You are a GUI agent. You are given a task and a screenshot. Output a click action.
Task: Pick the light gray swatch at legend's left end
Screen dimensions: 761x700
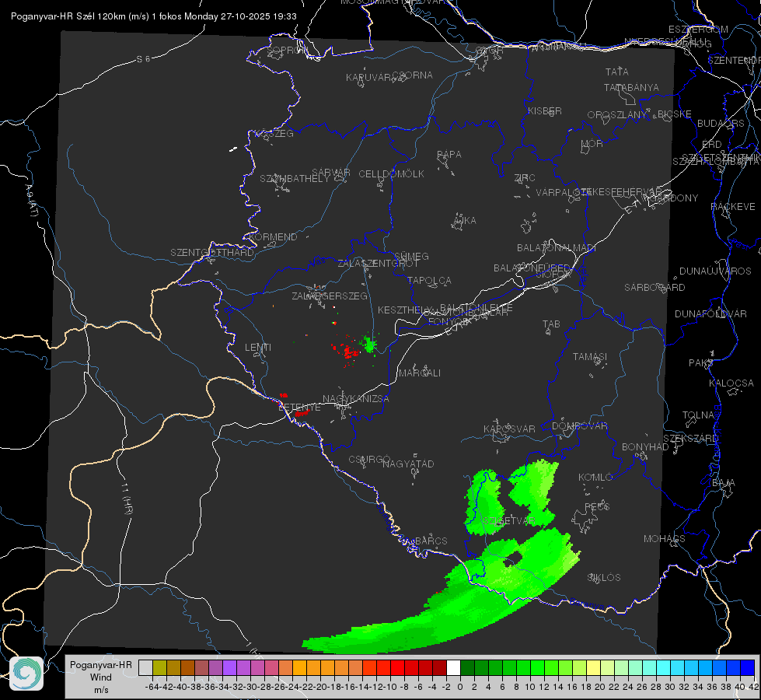point(145,667)
